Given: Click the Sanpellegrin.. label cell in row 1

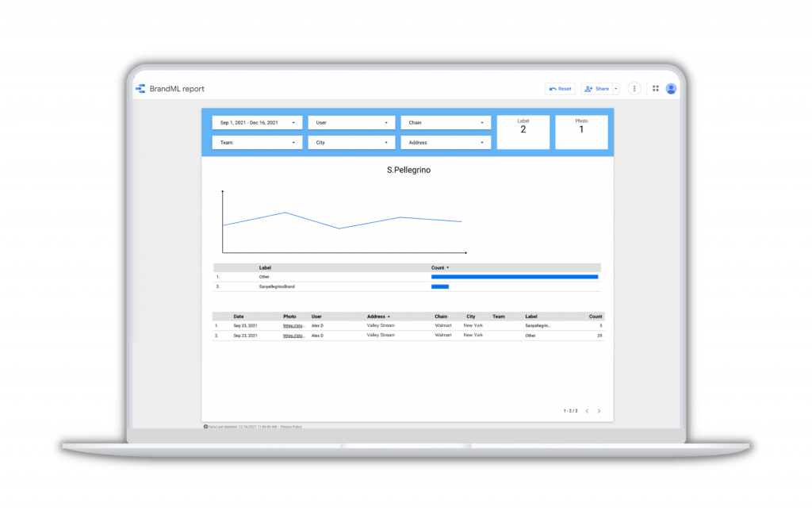Looking at the screenshot, I should coord(538,326).
